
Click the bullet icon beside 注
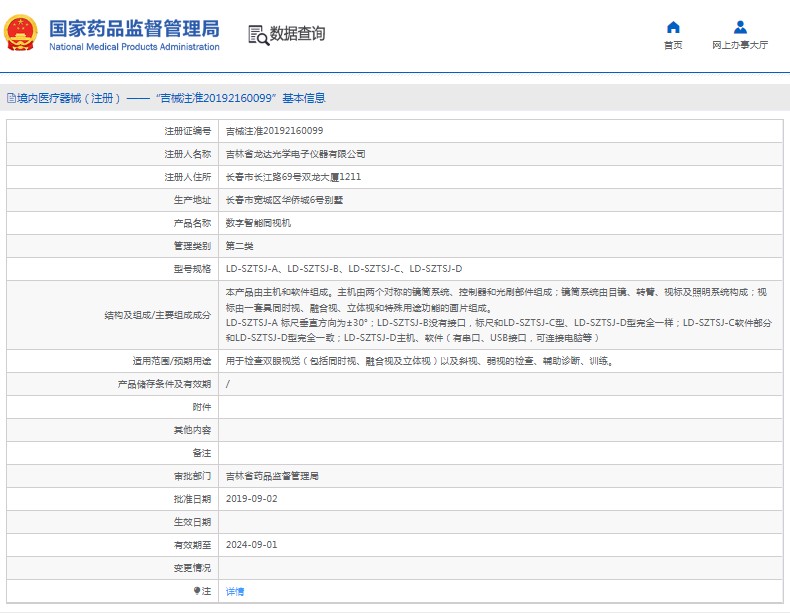[x=197, y=590]
